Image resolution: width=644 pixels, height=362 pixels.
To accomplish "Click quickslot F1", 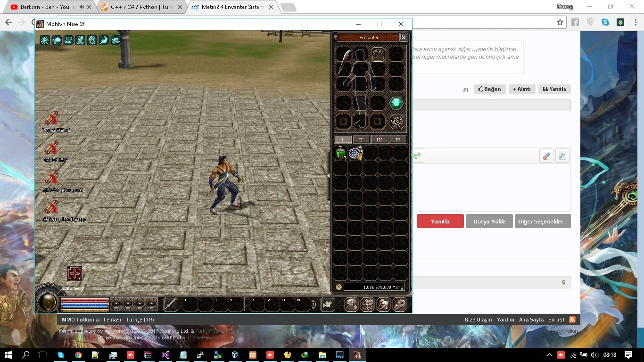I will point(257,304).
